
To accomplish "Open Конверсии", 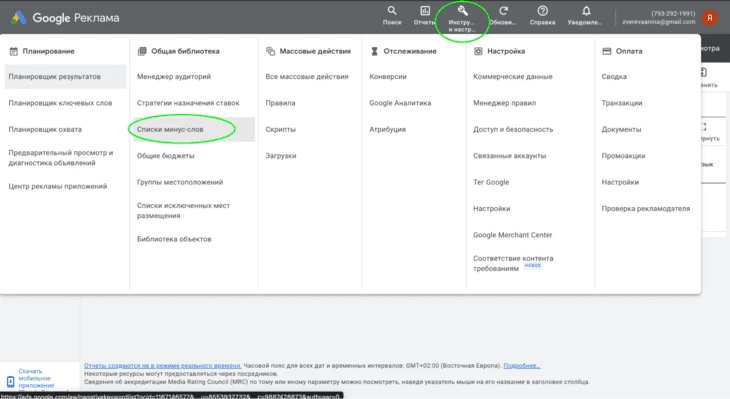I will [388, 77].
